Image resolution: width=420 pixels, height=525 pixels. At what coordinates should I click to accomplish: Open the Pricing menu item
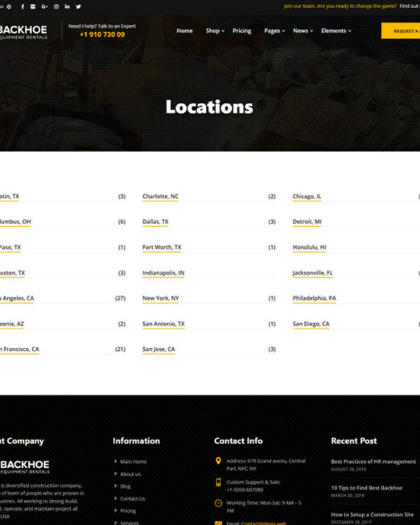(241, 31)
